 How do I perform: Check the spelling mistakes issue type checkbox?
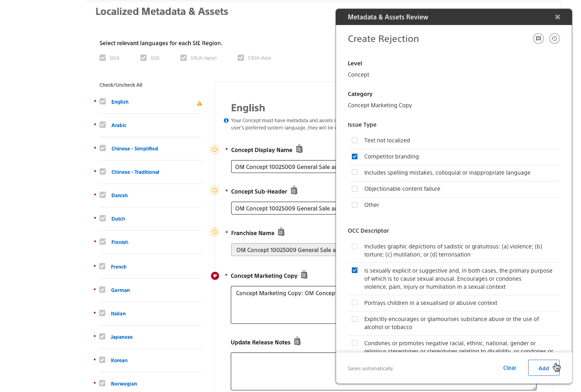coord(355,173)
